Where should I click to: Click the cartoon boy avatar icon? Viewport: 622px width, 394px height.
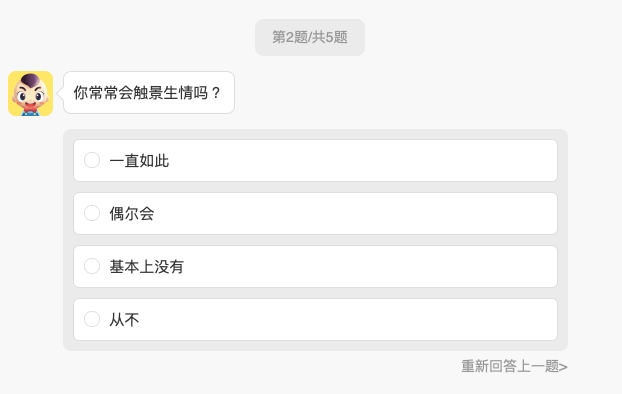point(31,94)
